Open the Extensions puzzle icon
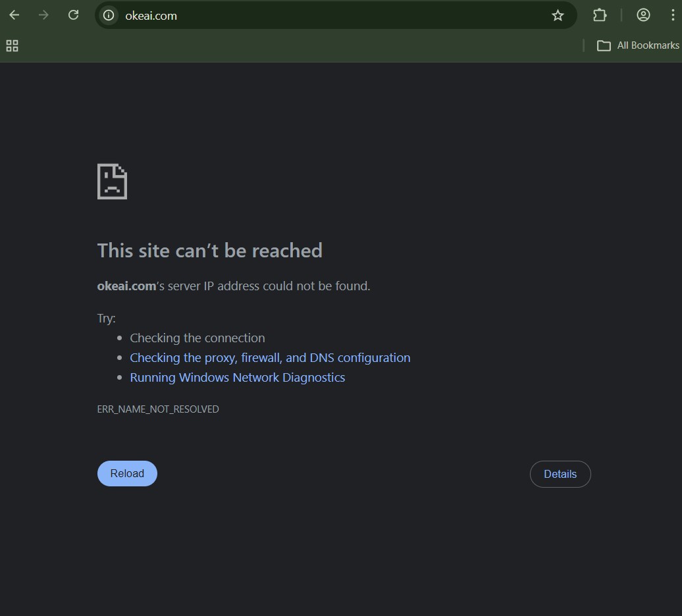Image resolution: width=682 pixels, height=616 pixels. (x=599, y=15)
